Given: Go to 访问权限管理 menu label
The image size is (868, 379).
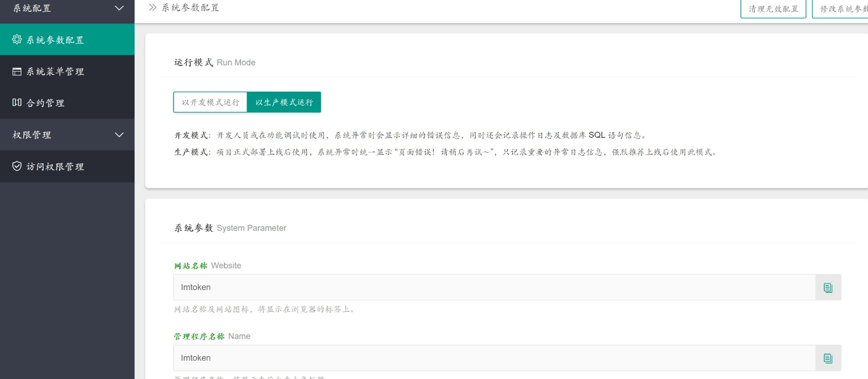Looking at the screenshot, I should click(55, 166).
